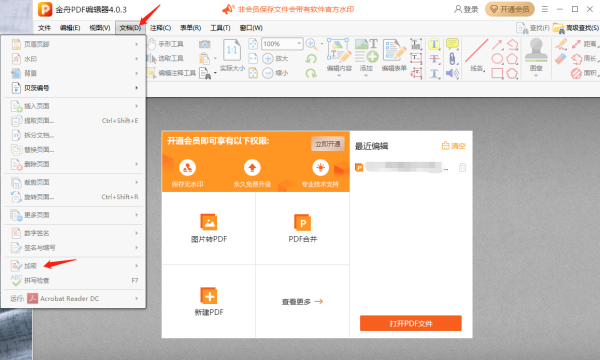Open the clipboard paste dropdown arrow

click(x=215, y=59)
